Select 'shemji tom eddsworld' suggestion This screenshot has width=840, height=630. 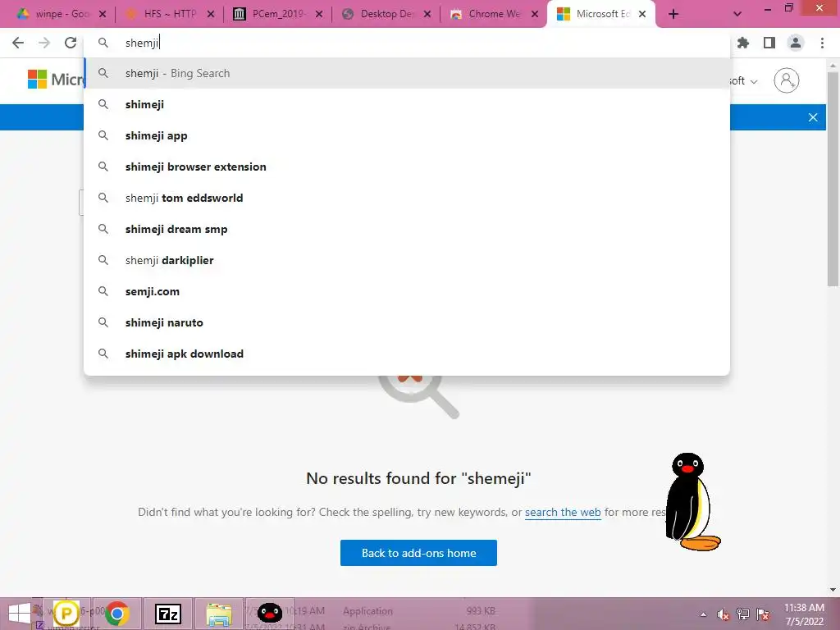point(407,198)
